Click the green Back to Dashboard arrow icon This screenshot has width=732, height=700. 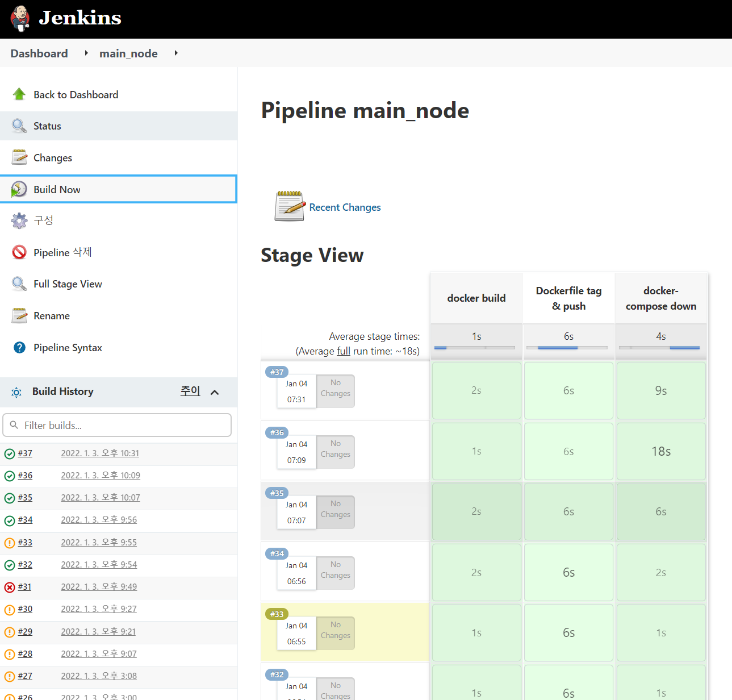19,94
